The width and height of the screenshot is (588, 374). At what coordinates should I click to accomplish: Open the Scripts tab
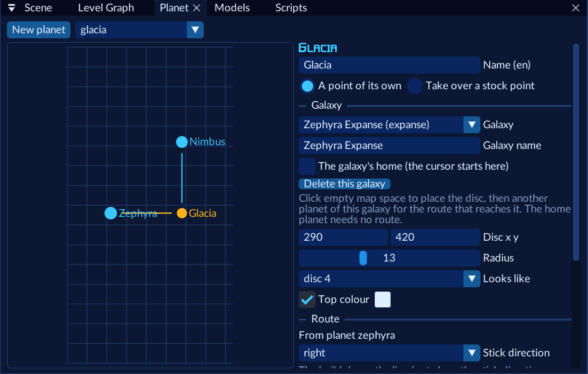(x=291, y=8)
